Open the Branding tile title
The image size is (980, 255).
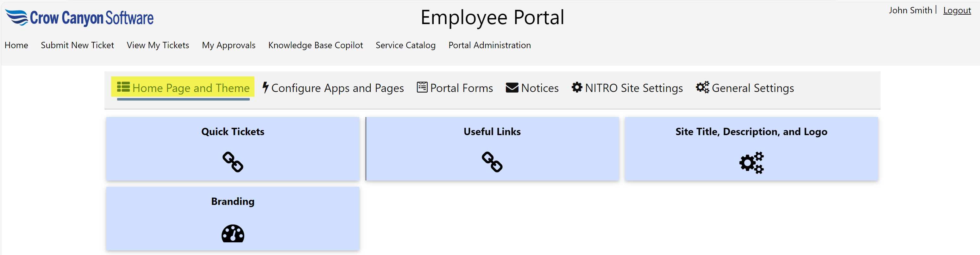point(232,201)
